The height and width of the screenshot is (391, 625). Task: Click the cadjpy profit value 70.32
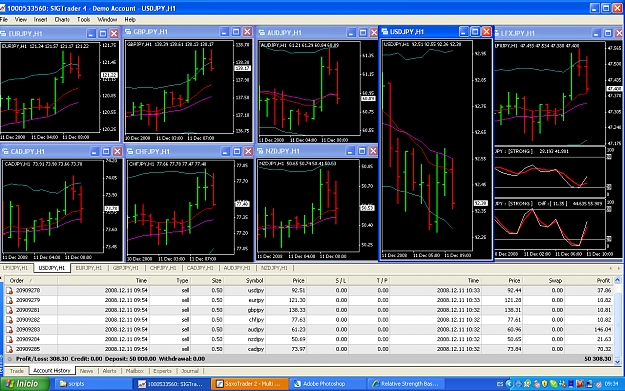click(x=604, y=349)
